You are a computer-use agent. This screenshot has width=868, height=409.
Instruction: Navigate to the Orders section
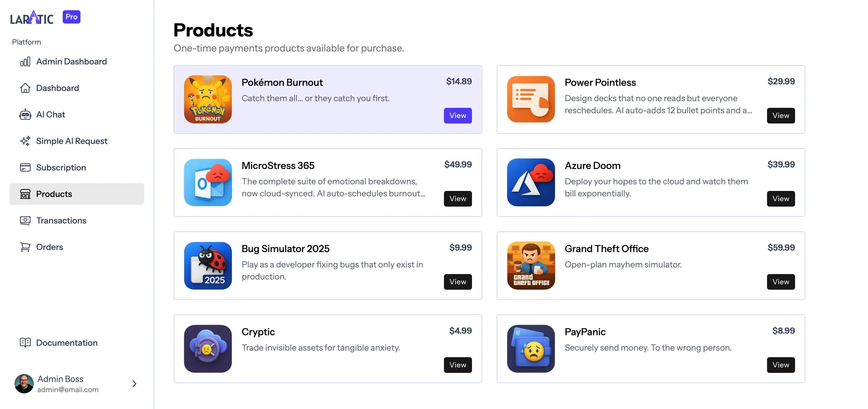(x=49, y=247)
